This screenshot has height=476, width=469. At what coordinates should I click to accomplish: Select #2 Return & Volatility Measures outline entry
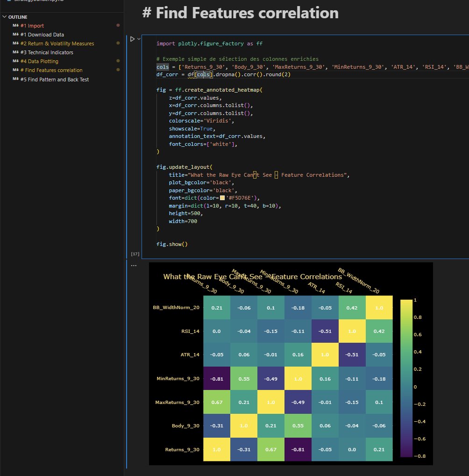pos(57,43)
